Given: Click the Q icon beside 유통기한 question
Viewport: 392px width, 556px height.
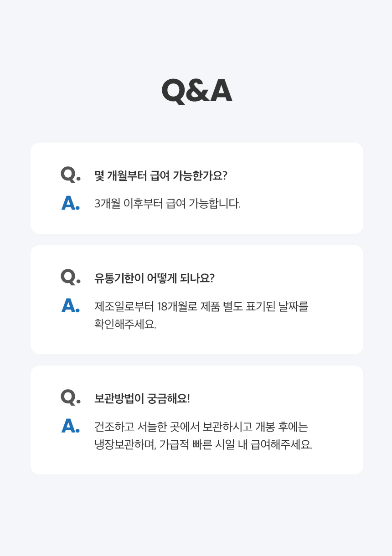Looking at the screenshot, I should tap(70, 277).
